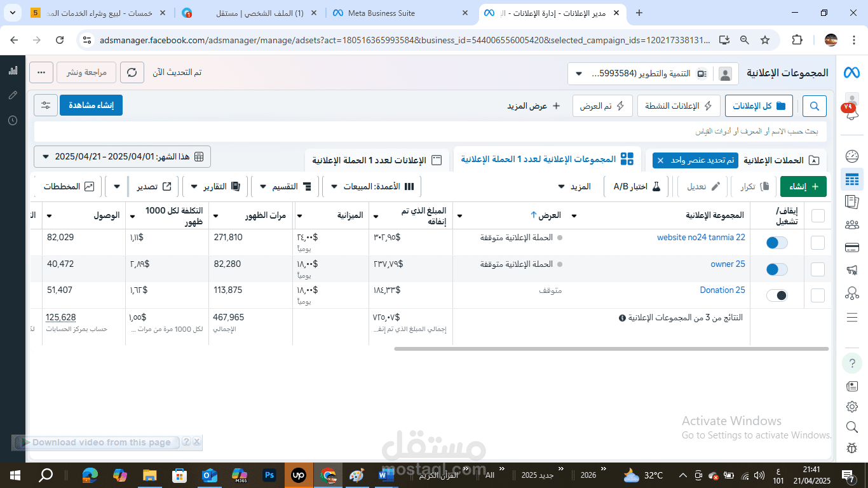
Task: Click the arrow beside the تصدير export button
Action: coord(117,187)
